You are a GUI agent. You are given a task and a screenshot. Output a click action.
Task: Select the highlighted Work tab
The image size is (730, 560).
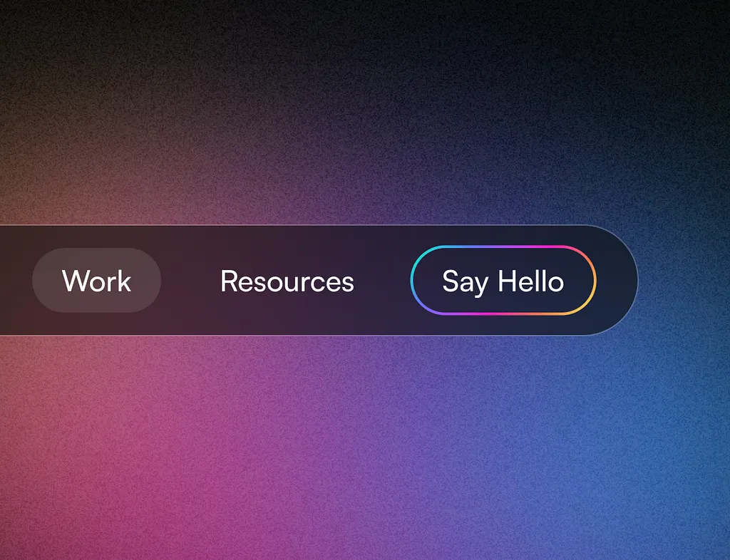point(96,281)
